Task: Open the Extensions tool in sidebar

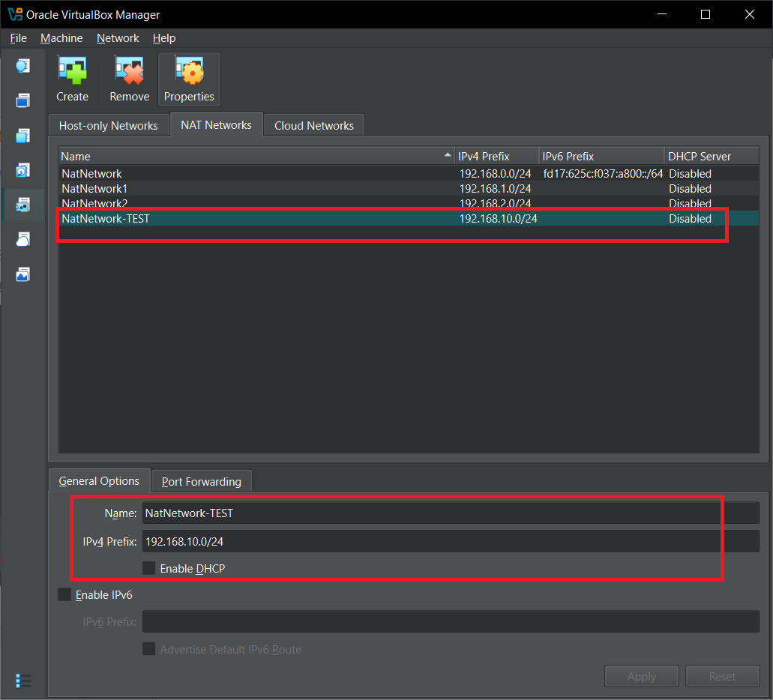Action: [22, 136]
